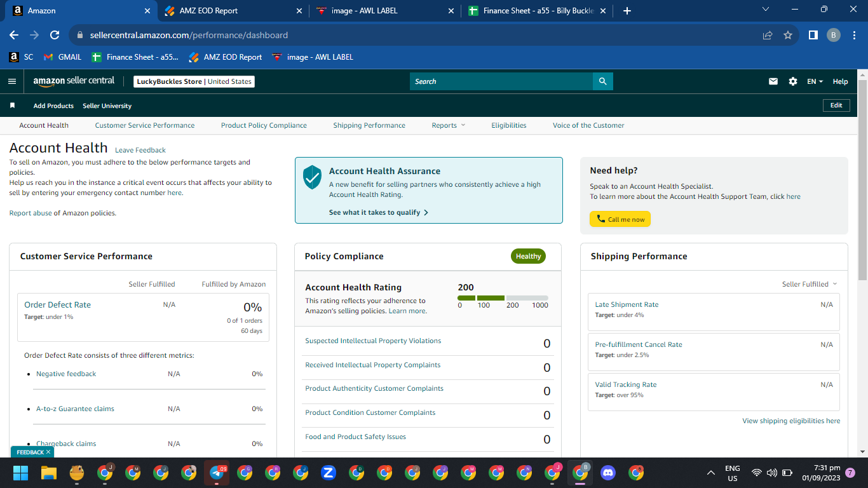Image resolution: width=868 pixels, height=488 pixels.
Task: Open the Chrome profile B avatar
Action: coord(834,36)
